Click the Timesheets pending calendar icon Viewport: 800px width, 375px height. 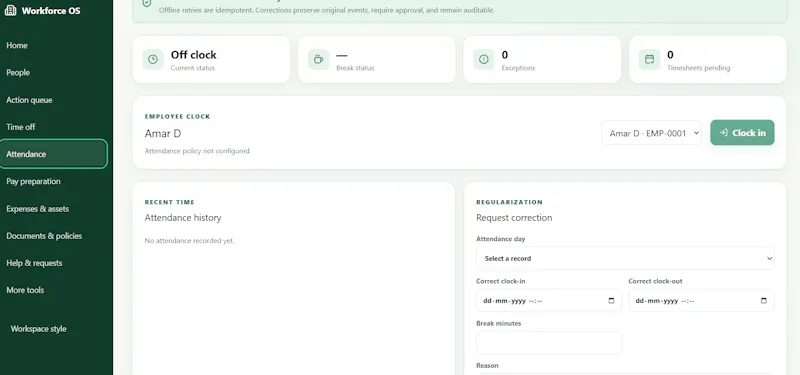649,59
